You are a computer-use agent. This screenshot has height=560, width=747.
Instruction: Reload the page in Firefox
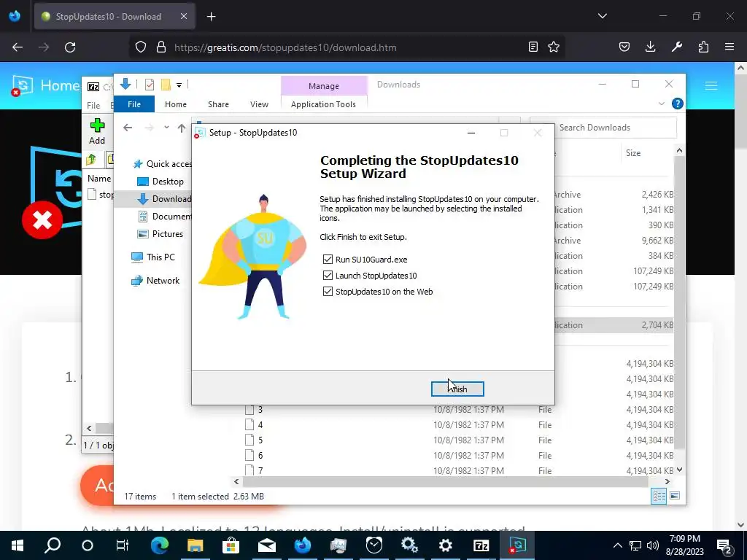coord(70,47)
